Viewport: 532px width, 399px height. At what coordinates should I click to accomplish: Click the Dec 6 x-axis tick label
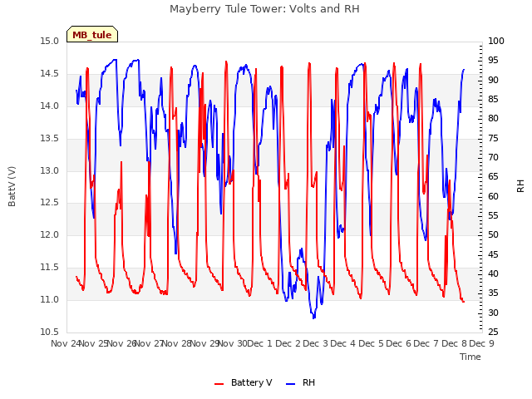[398, 343]
